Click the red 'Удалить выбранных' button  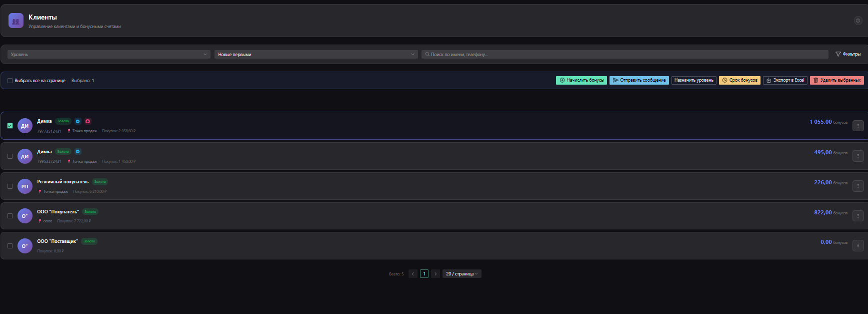836,80
